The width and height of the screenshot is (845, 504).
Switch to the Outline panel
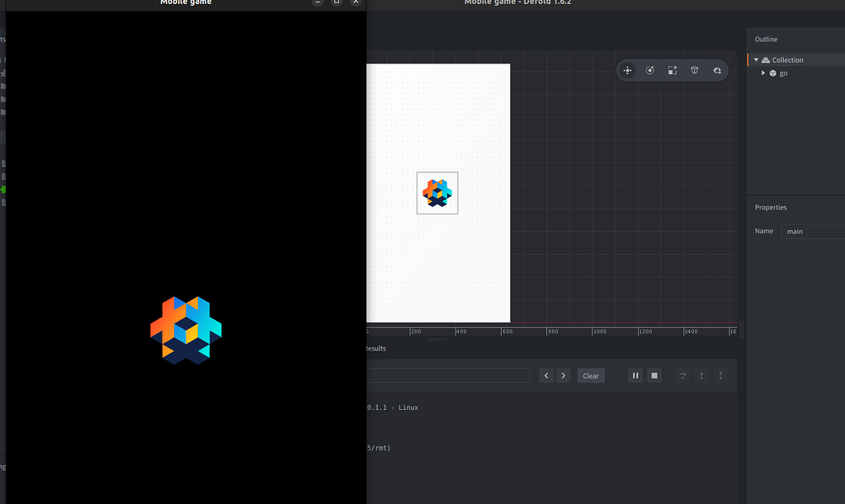tap(766, 39)
